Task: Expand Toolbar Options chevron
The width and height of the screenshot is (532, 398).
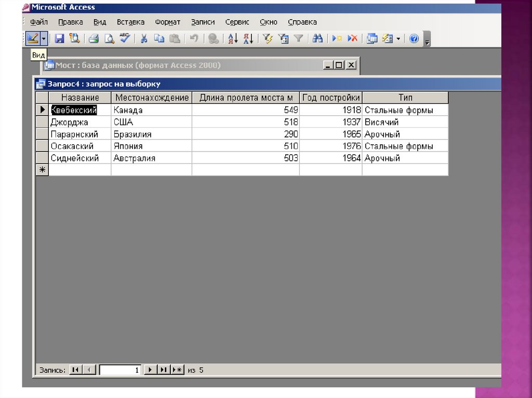Action: click(x=427, y=39)
